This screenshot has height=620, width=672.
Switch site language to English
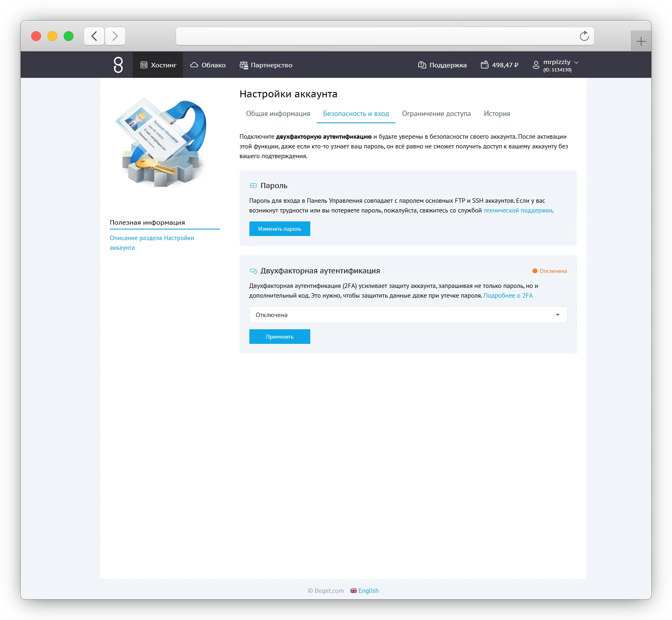365,590
